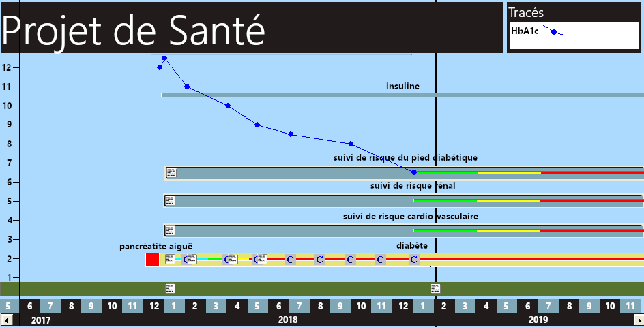644x327 pixels.
Task: Select the month 4 cell of 2018
Action: [237, 306]
